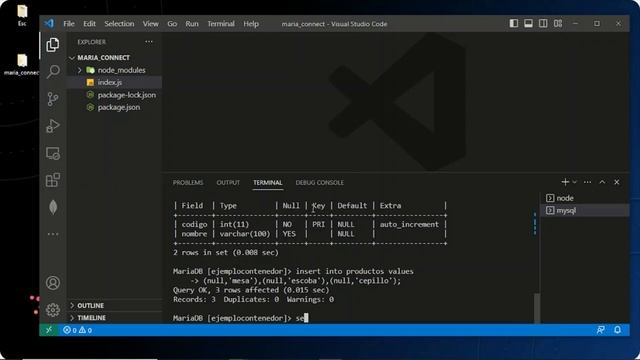Open errors and warnings count in status bar
Screen dimensions: 640x360
[78, 330]
